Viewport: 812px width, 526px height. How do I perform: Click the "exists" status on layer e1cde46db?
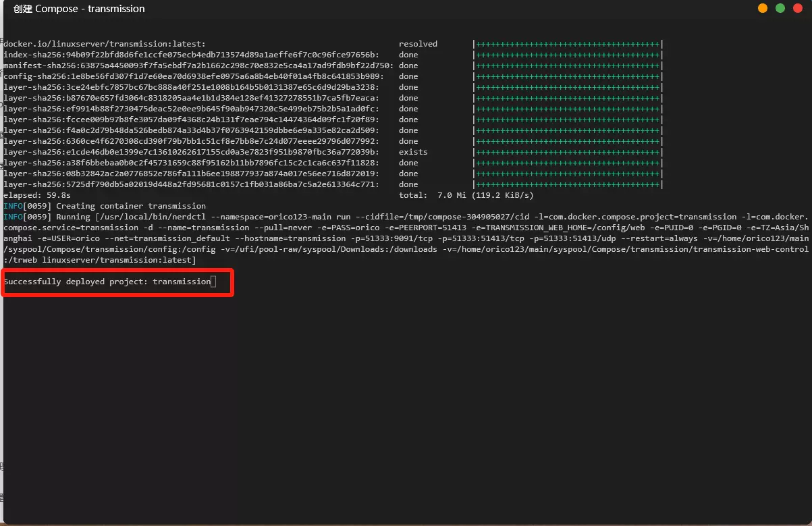click(413, 152)
